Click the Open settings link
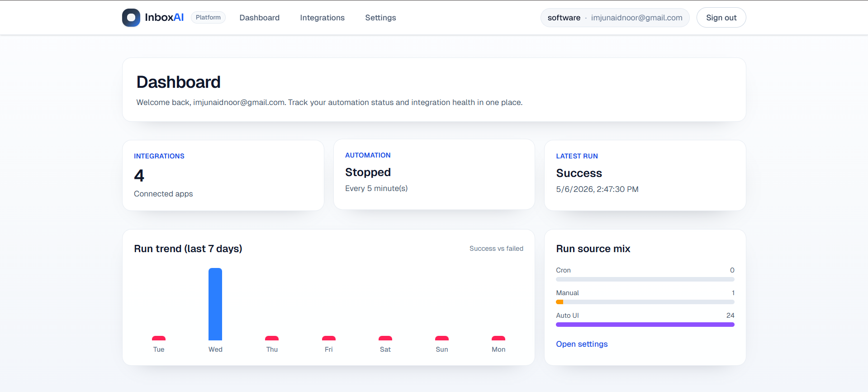The image size is (868, 392). tap(582, 344)
